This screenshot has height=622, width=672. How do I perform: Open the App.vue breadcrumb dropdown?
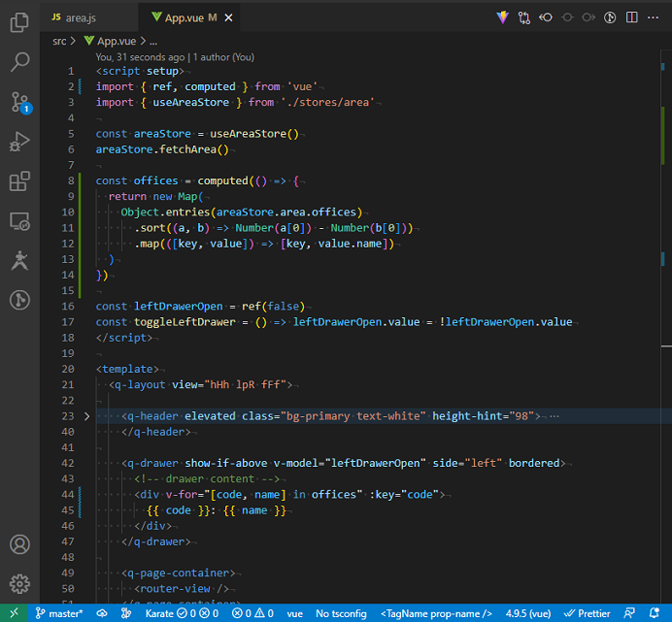click(110, 41)
